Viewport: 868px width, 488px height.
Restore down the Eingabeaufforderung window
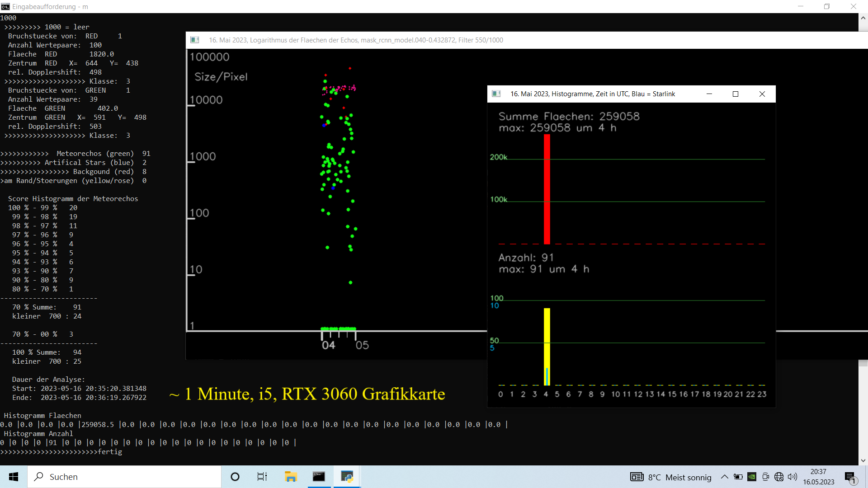827,6
